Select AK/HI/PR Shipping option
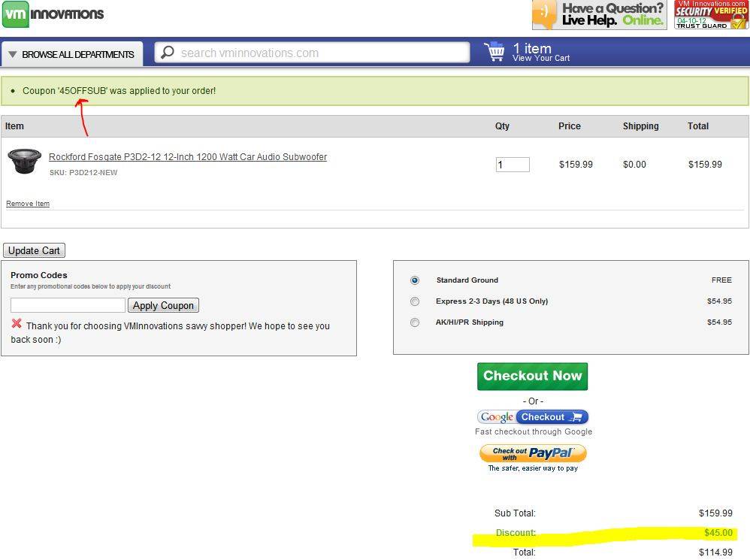 pos(415,322)
